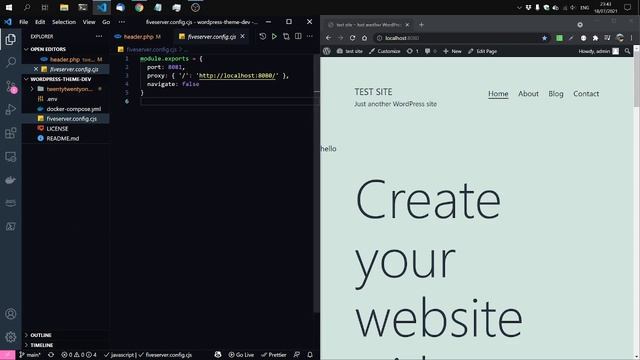The height and width of the screenshot is (360, 640).
Task: Go to the browser home page
Action: click(364, 38)
